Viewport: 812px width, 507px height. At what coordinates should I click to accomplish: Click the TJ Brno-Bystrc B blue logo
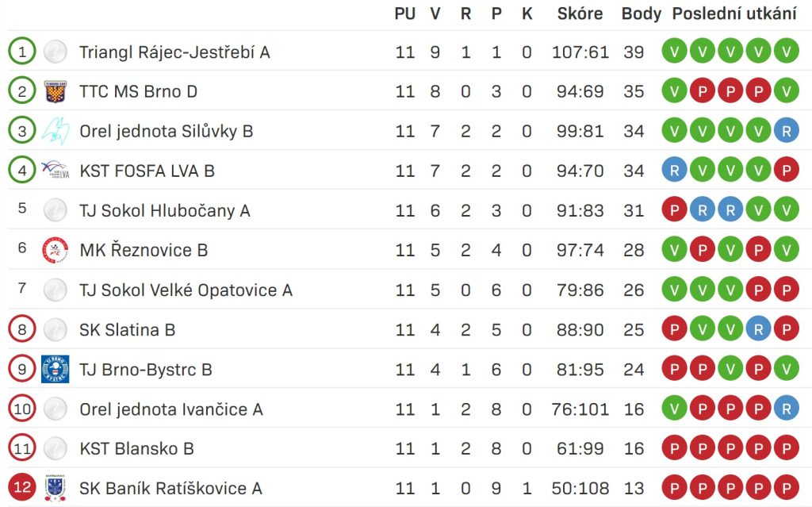point(56,369)
